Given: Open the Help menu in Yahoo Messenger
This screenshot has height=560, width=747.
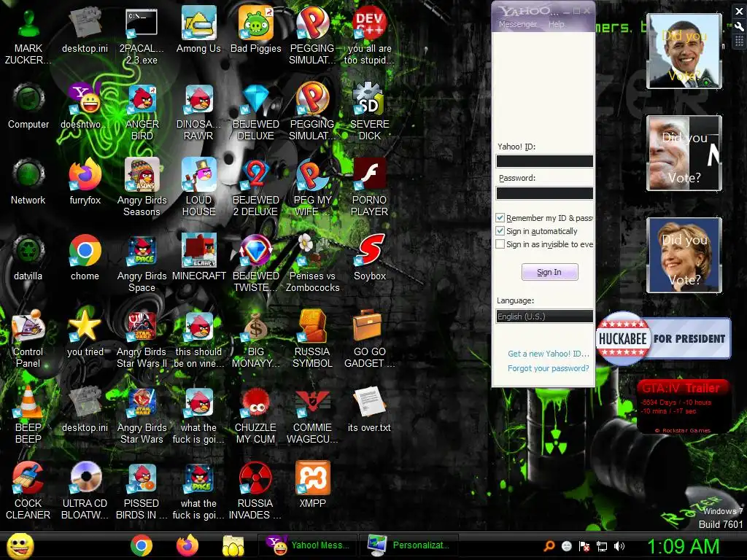Looking at the screenshot, I should click(x=556, y=24).
